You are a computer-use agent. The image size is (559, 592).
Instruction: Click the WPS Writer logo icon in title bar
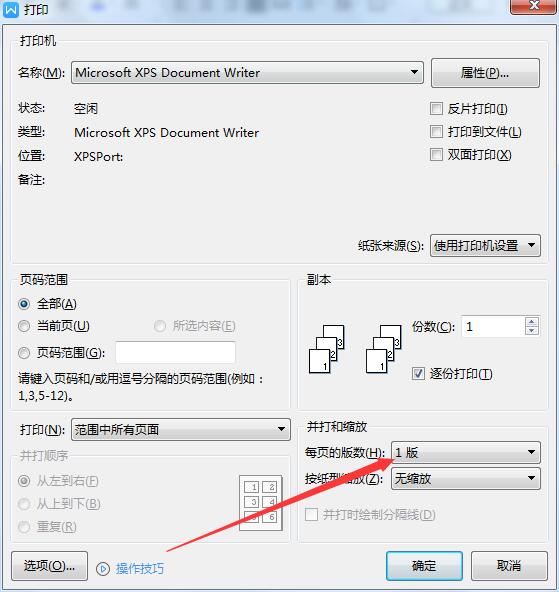(11, 9)
